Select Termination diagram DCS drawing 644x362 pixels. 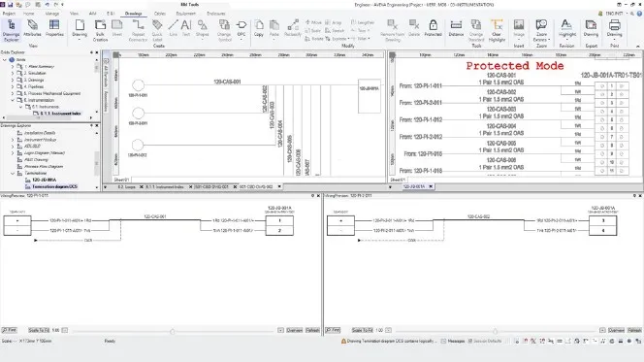[54, 186]
